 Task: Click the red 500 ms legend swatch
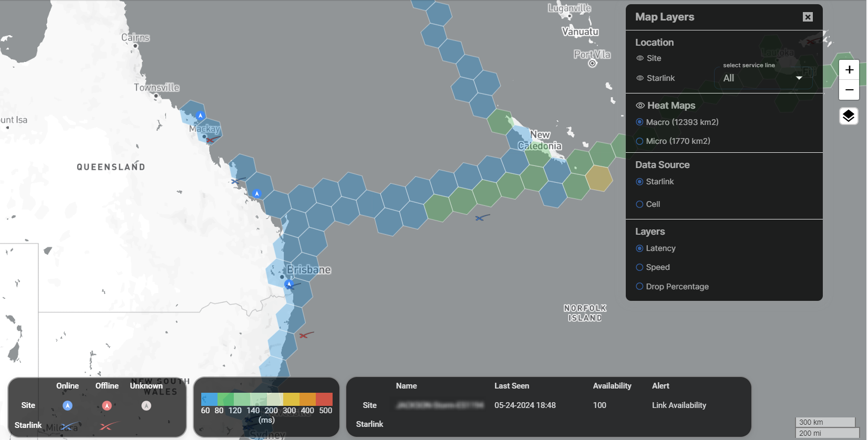click(324, 399)
